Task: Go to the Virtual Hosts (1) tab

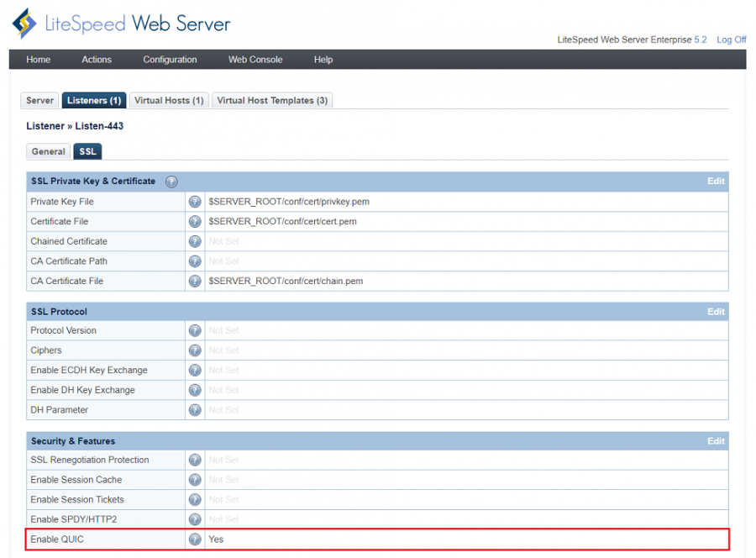Action: 169,100
